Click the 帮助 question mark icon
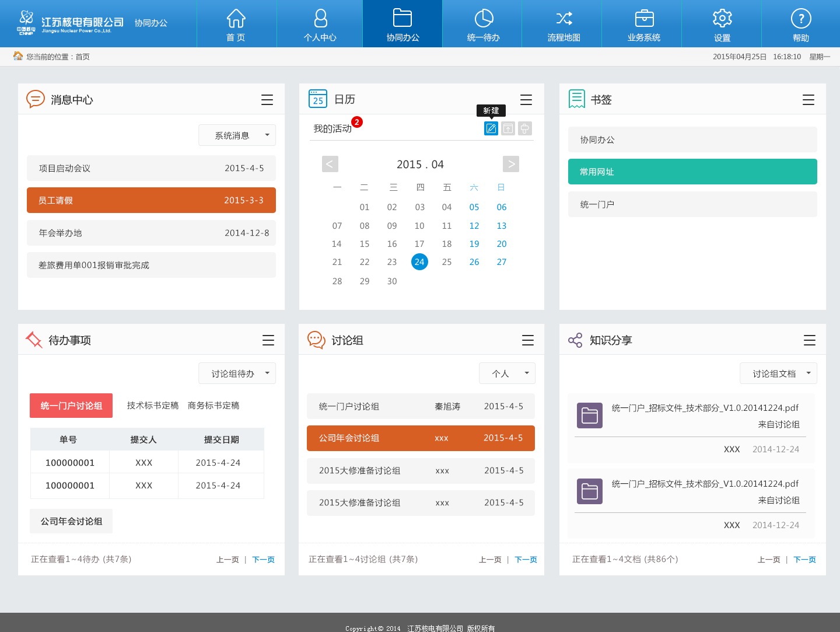This screenshot has height=632, width=840. [801, 23]
